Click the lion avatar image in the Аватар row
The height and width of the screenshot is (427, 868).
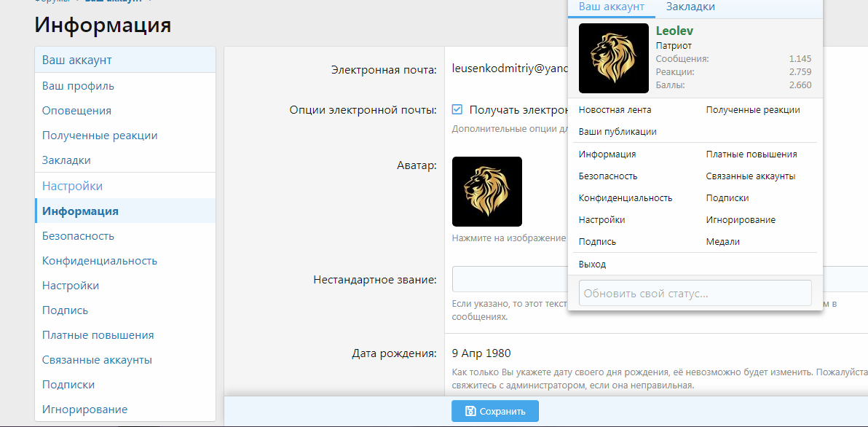(487, 192)
